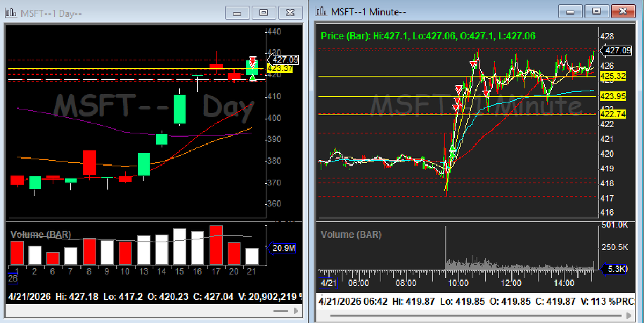Select the red volume bar for date 17
Image resolution: width=644 pixels, height=323 pixels.
pyautogui.click(x=216, y=245)
